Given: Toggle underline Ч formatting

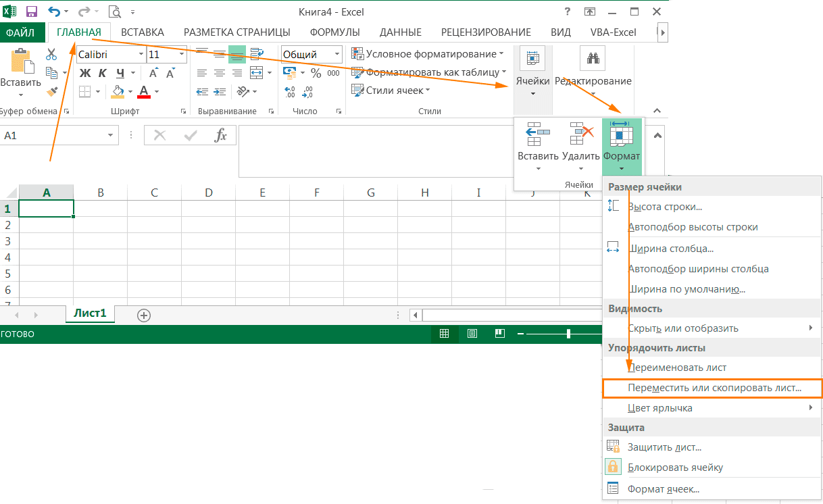Looking at the screenshot, I should 120,73.
